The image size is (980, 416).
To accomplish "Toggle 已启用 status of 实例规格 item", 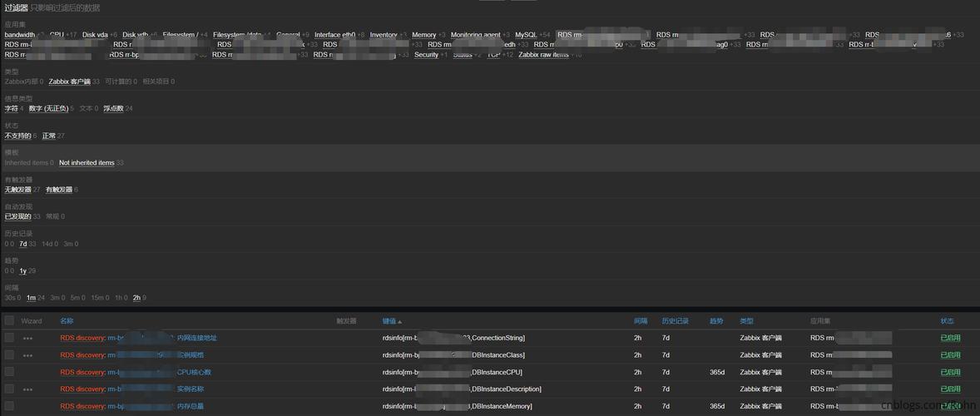I will [951, 354].
